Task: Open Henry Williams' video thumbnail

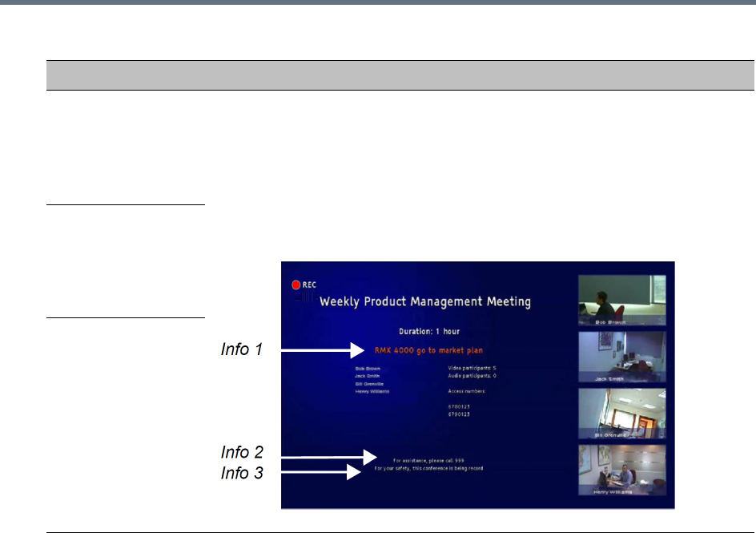Action: click(x=622, y=470)
